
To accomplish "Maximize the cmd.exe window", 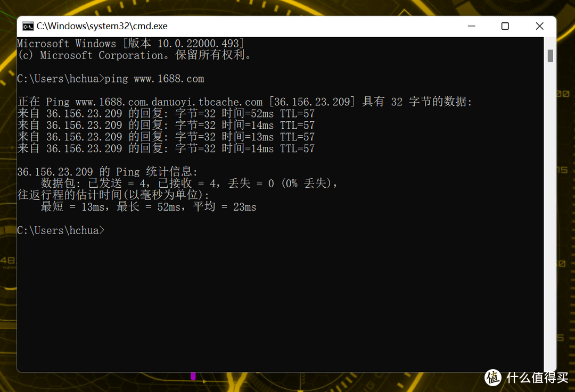I will (505, 26).
